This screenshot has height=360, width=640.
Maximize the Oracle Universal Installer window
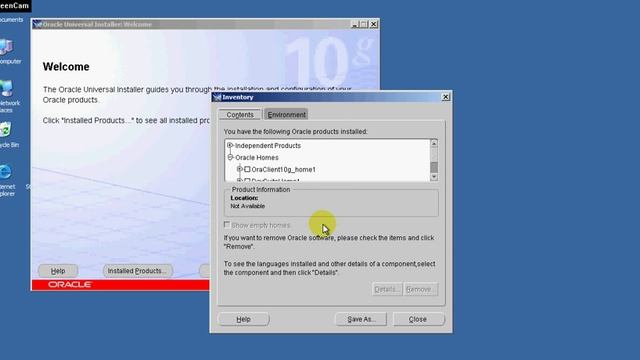(x=364, y=24)
